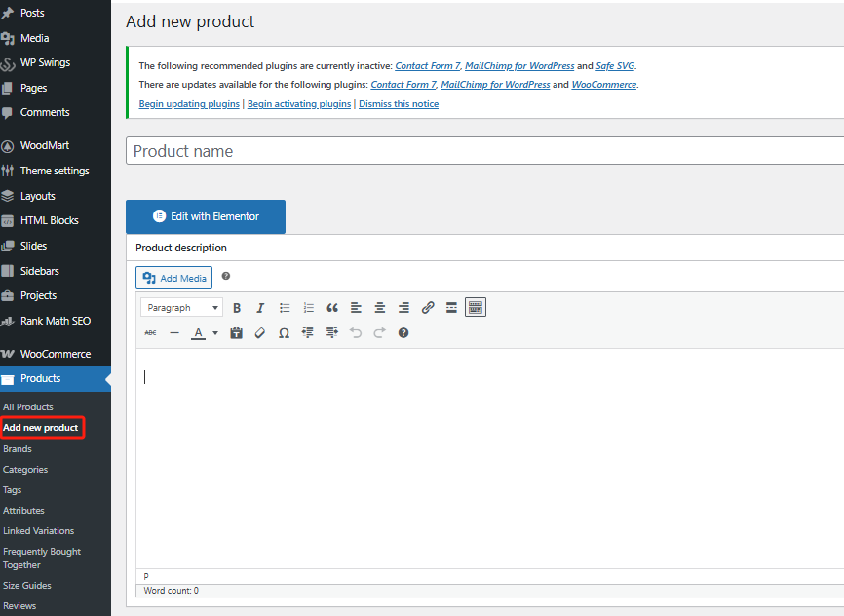Expand the text color dropdown arrow

(x=215, y=333)
